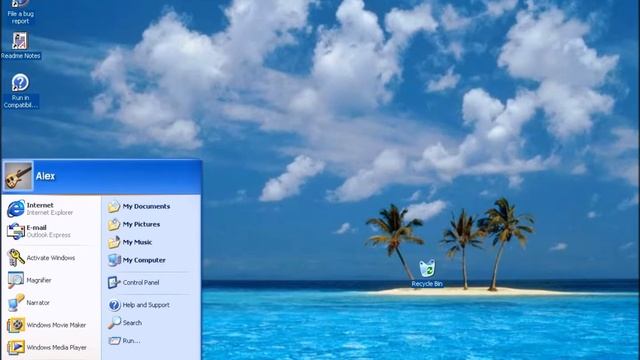Click the Help and Support question mark icon
Screen dimensions: 640x360
[114, 305]
